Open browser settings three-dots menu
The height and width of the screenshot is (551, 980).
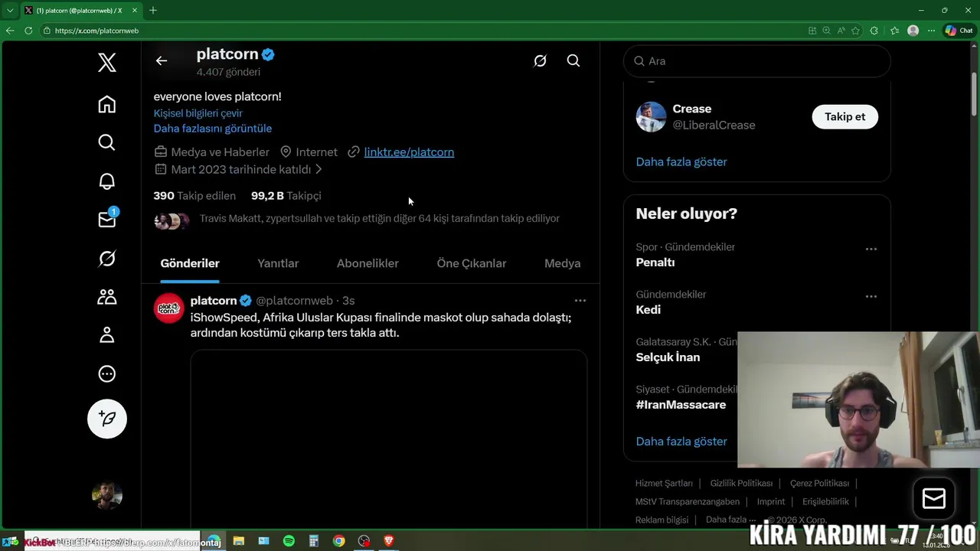(x=931, y=31)
